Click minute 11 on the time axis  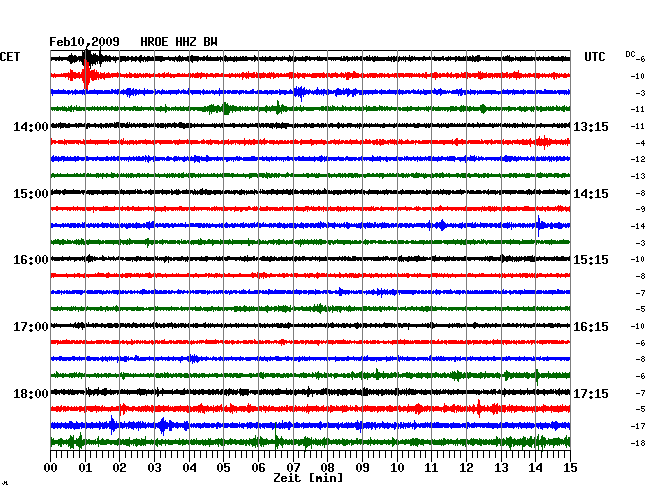click(432, 468)
